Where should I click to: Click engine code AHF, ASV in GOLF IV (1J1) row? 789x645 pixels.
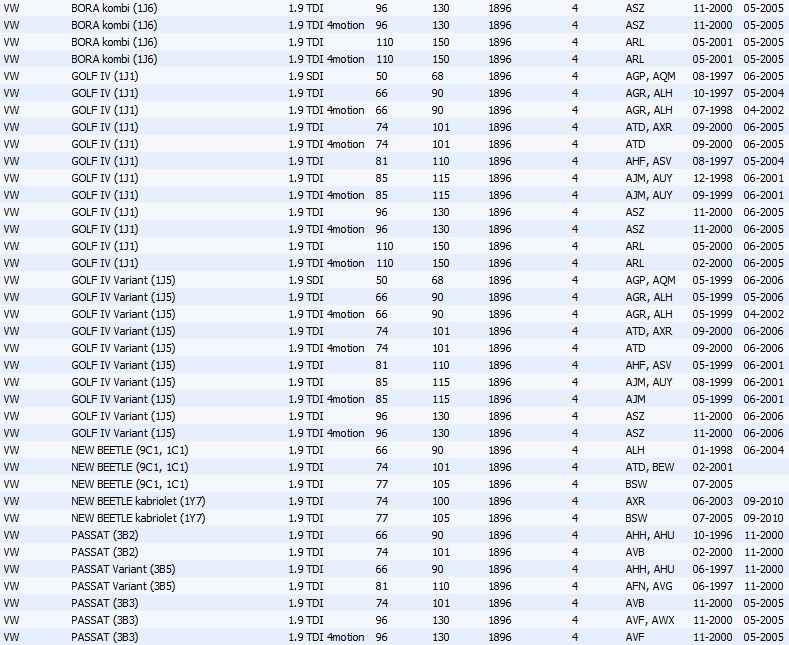click(x=648, y=162)
